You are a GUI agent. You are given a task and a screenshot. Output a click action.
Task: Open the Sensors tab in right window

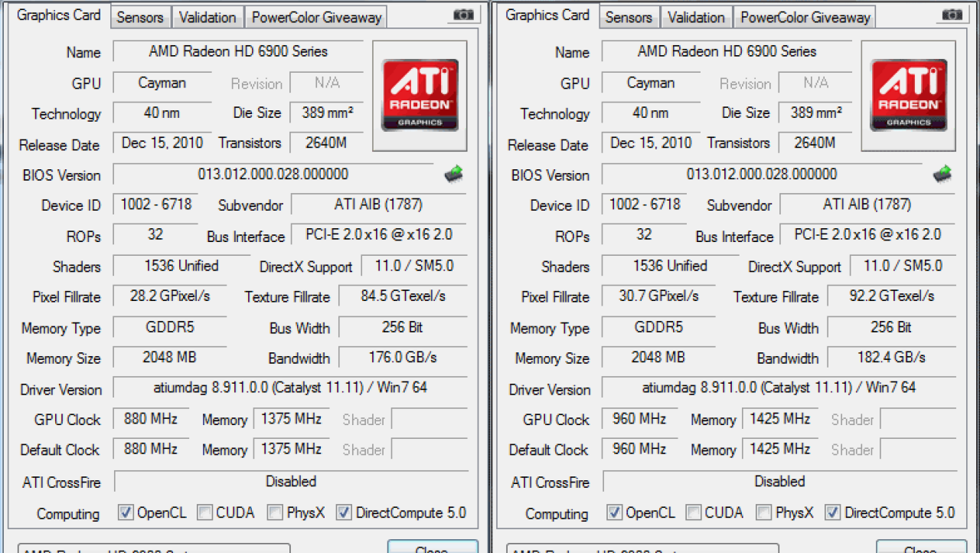tap(628, 17)
